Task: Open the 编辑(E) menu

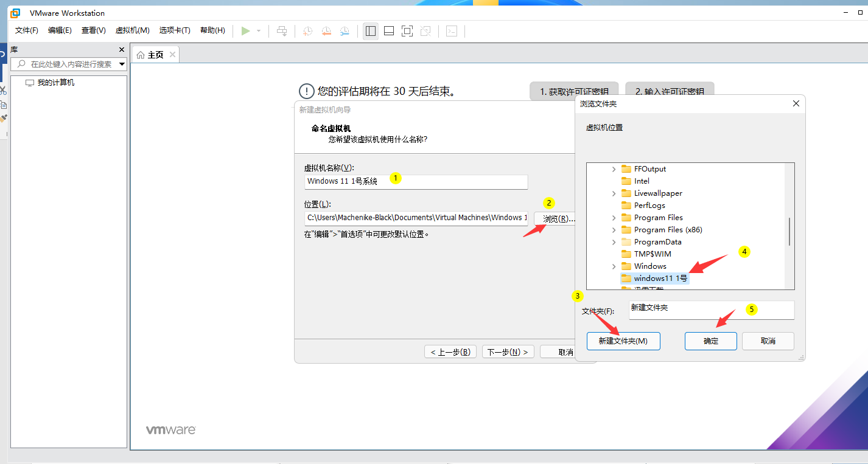Action: [x=60, y=30]
